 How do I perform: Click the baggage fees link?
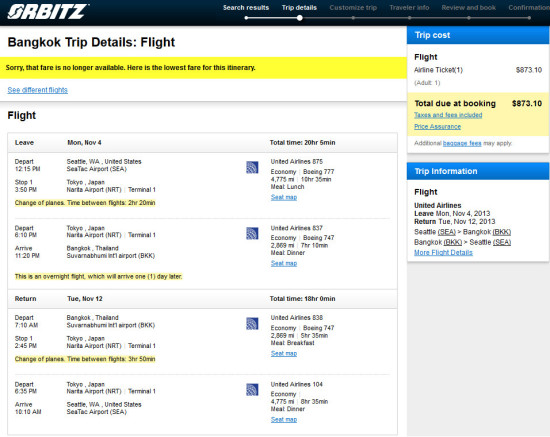click(x=462, y=143)
